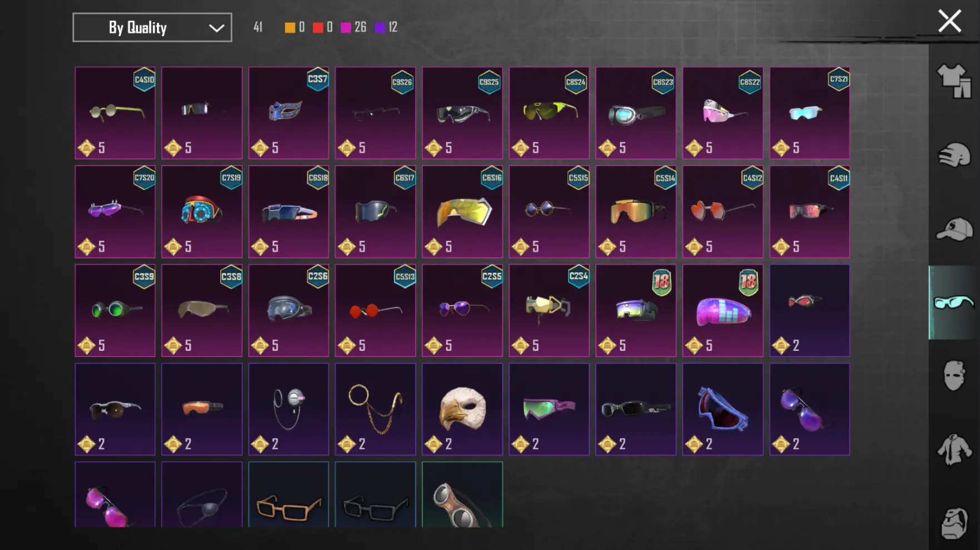980x550 pixels.
Task: Choose the C7S19 red blue goggles
Action: [x=201, y=211]
